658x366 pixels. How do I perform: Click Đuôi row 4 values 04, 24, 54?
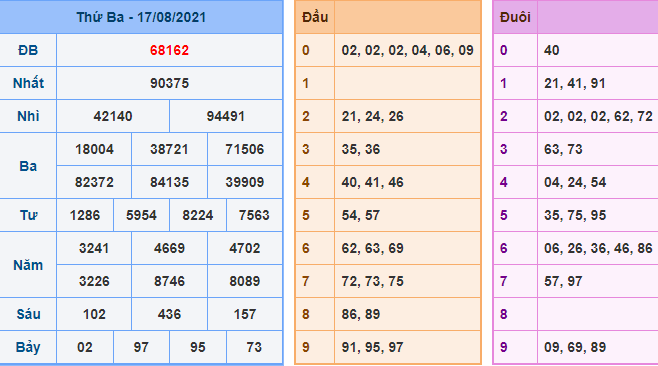coord(575,182)
